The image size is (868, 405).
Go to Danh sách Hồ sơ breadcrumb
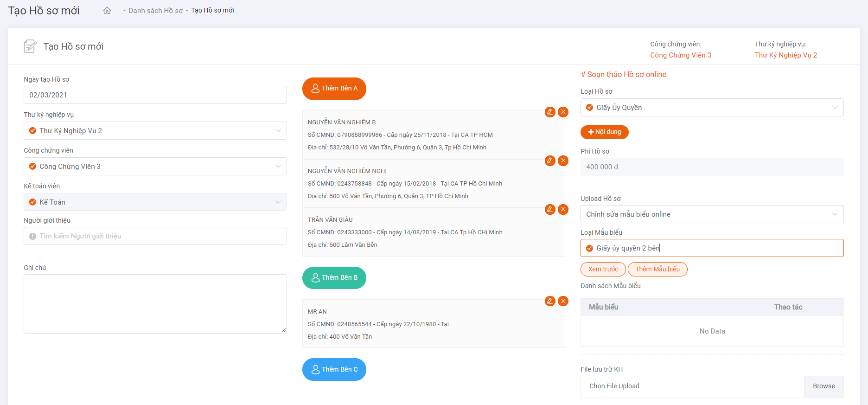point(155,11)
